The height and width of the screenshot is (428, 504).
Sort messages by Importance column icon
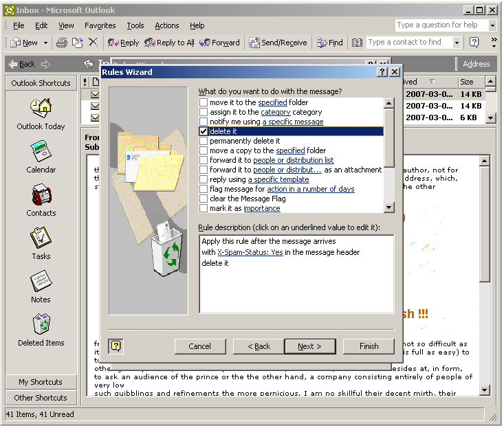click(x=85, y=82)
